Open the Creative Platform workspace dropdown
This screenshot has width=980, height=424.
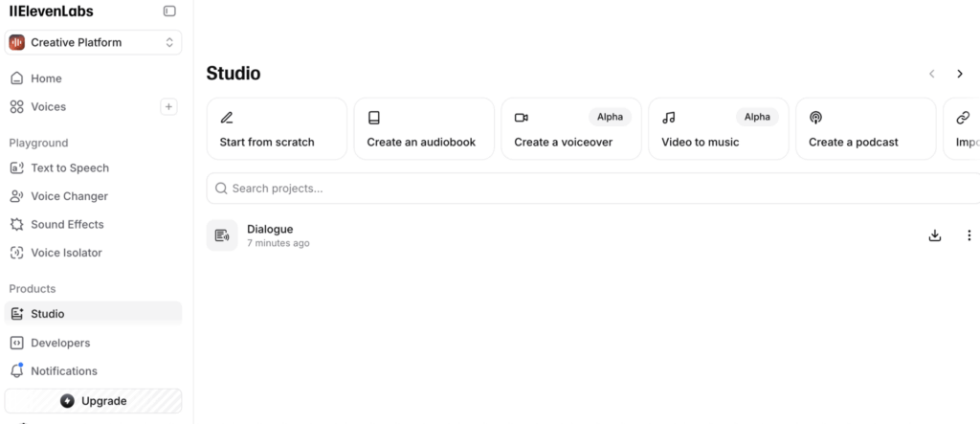(x=93, y=42)
